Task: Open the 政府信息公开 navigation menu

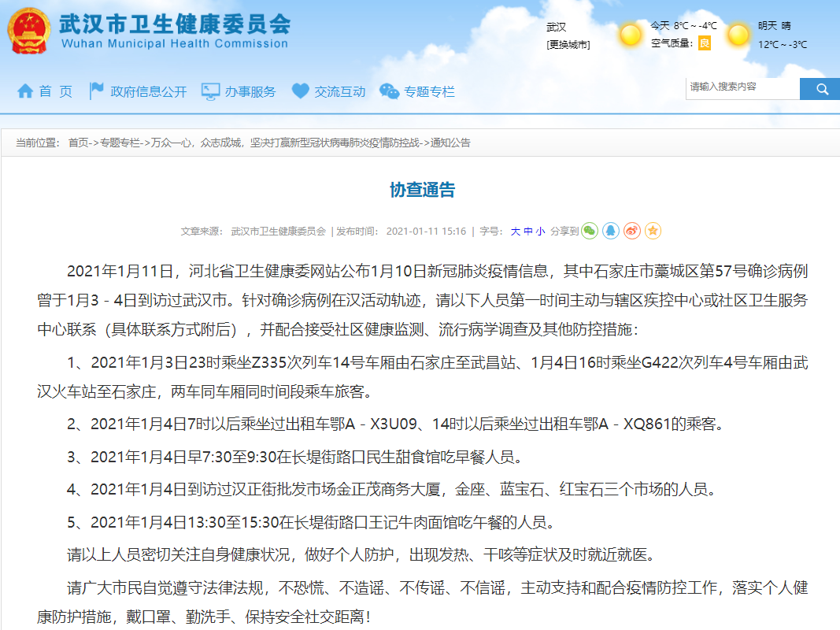Action: (x=139, y=91)
